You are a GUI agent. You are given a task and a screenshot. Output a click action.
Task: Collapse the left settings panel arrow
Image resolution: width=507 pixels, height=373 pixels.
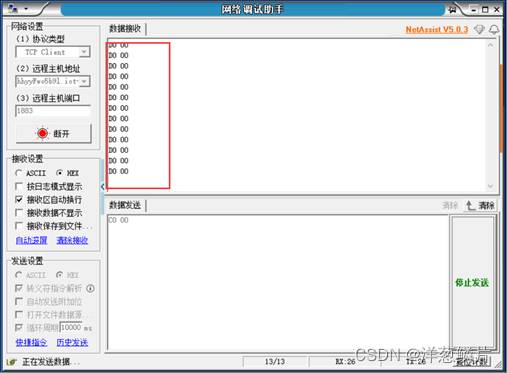click(x=103, y=187)
